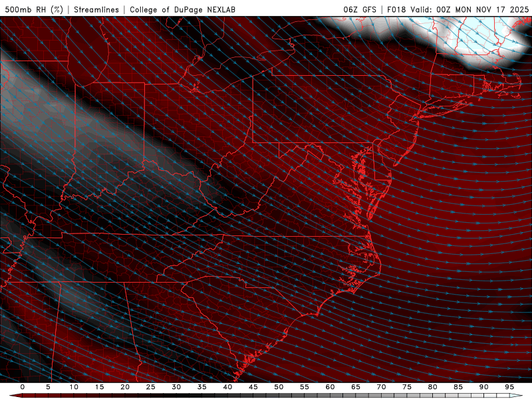Viewport: 532px width, 399px height.
Task: Click the "500mb RH (%)" title text
Action: [x=34, y=9]
